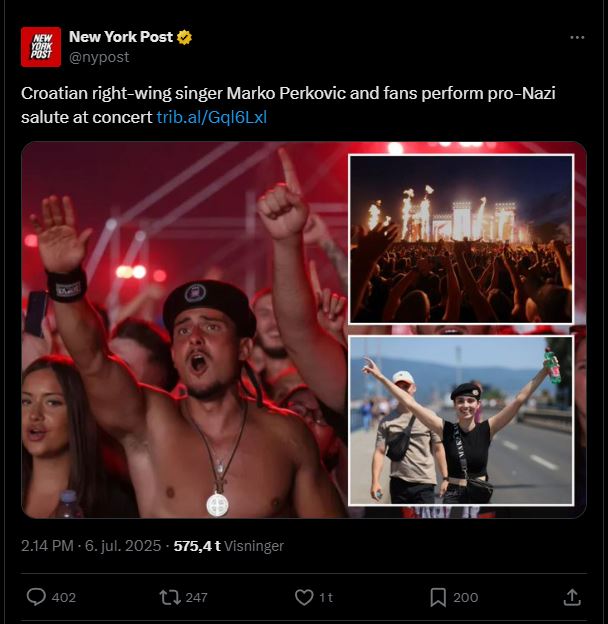The image size is (608, 624).
Task: Click the 200 bookmarks count
Action: tap(466, 597)
